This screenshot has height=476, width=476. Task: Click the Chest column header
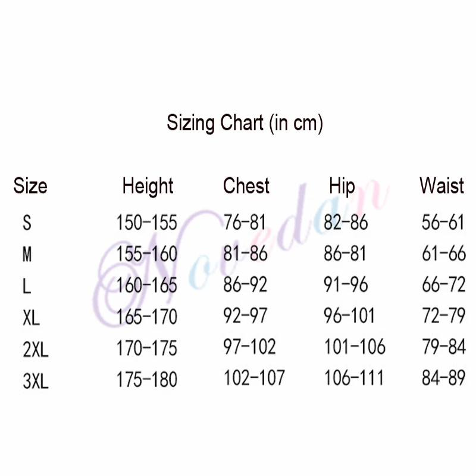click(246, 186)
